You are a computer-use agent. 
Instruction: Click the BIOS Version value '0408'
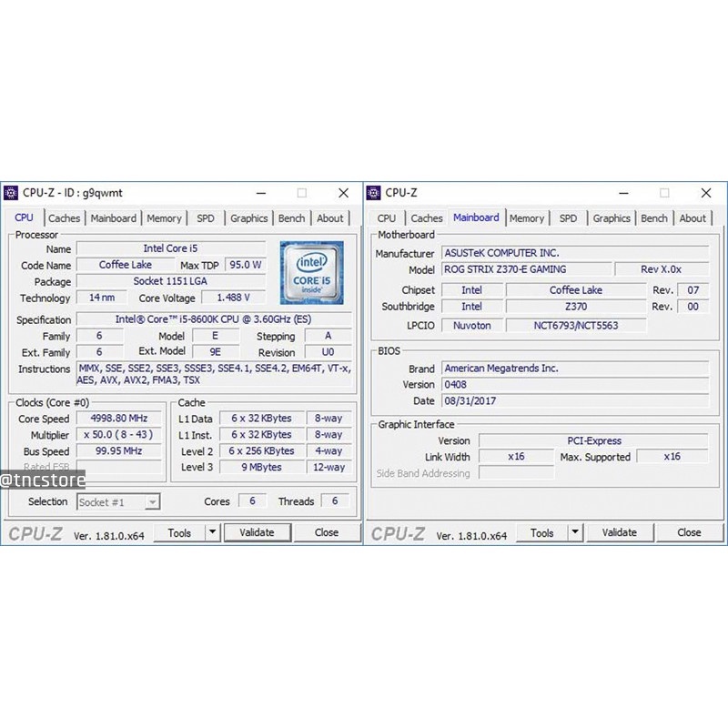[575, 384]
